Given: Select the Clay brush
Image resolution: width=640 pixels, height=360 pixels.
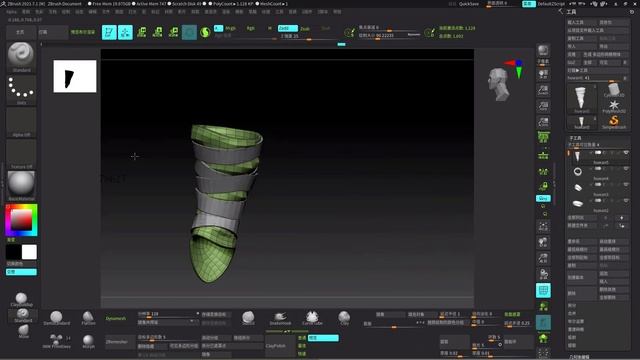Looking at the screenshot, I should tap(344, 318).
